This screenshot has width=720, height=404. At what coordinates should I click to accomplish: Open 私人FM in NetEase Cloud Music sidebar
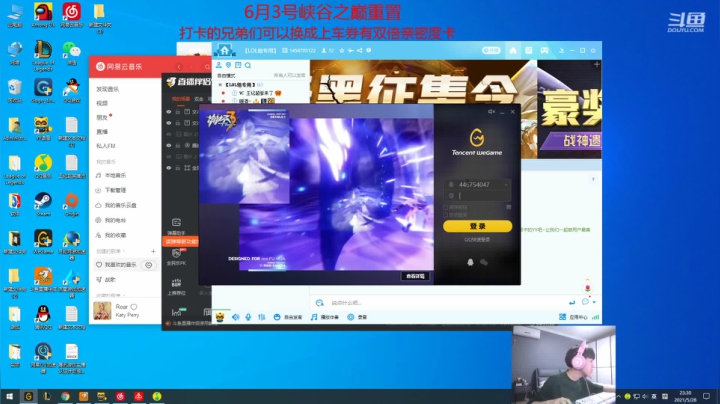coord(106,146)
